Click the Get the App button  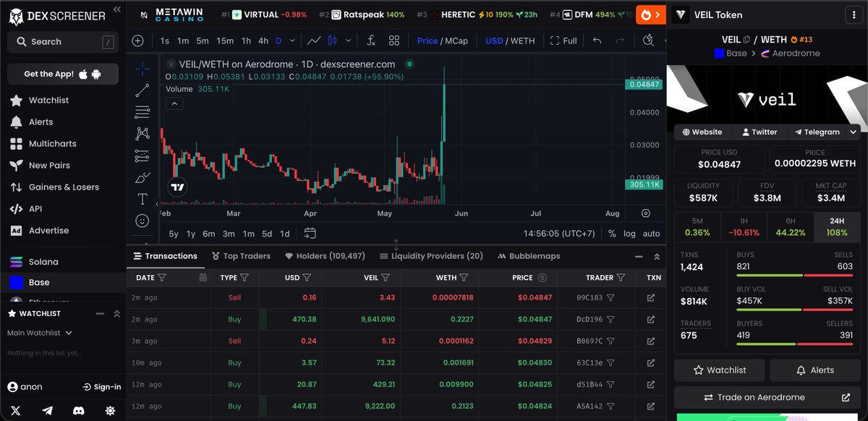click(63, 74)
